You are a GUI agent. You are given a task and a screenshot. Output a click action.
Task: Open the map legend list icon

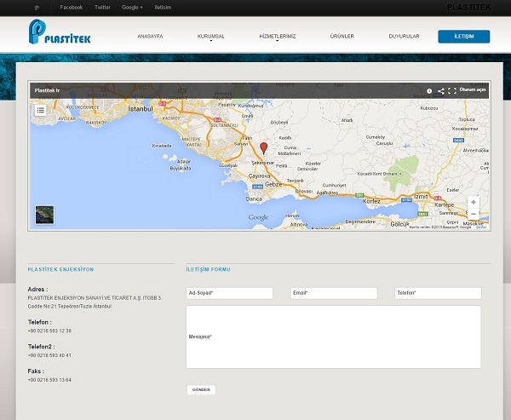click(40, 110)
